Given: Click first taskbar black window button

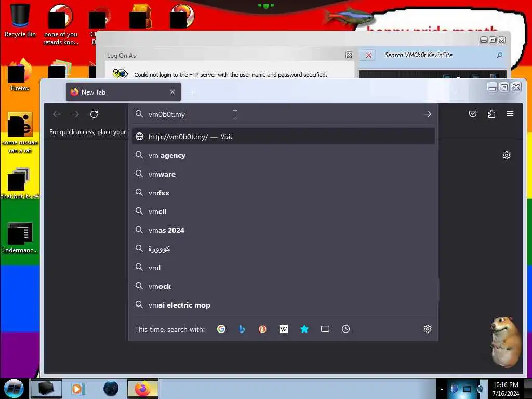Looking at the screenshot, I should 46,389.
